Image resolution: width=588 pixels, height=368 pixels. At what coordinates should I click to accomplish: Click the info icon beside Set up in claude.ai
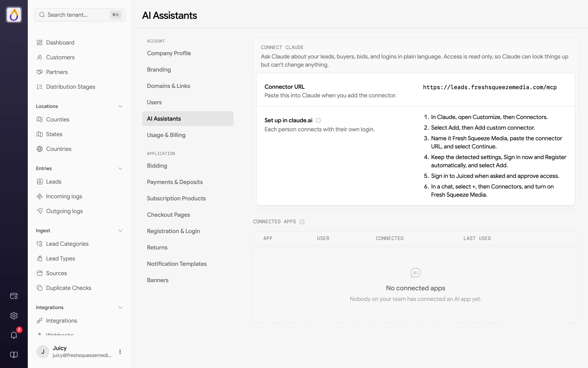coord(318,120)
